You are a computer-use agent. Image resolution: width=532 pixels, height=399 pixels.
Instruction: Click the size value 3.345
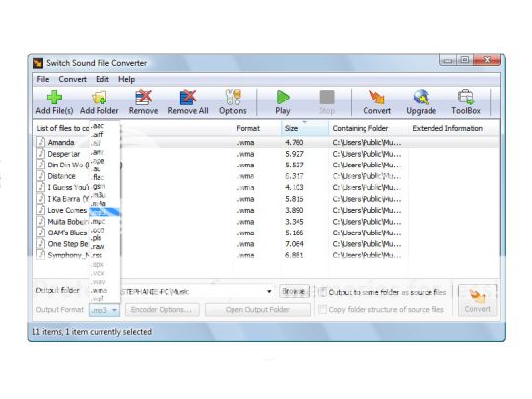pyautogui.click(x=295, y=222)
